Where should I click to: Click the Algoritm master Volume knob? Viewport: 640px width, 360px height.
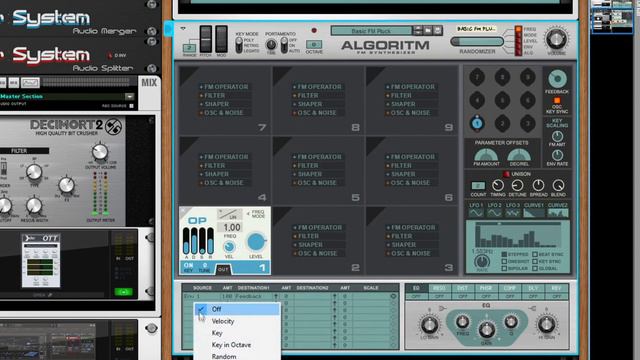556,39
